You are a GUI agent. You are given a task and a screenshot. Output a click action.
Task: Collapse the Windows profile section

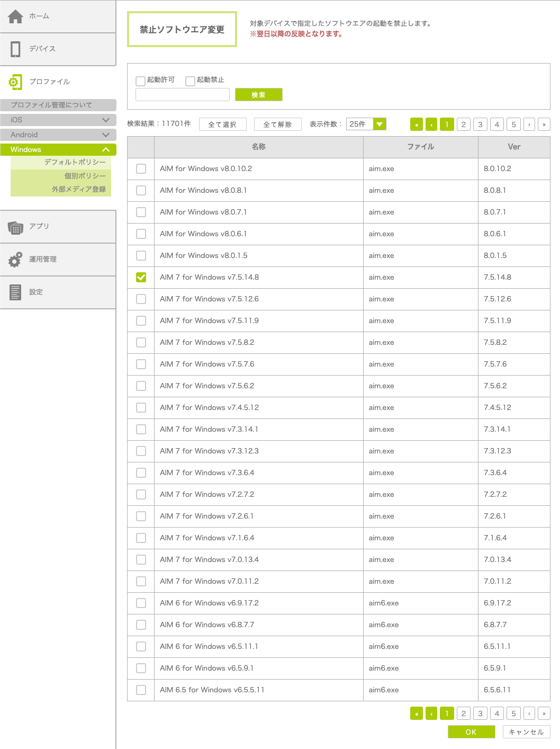point(58,149)
